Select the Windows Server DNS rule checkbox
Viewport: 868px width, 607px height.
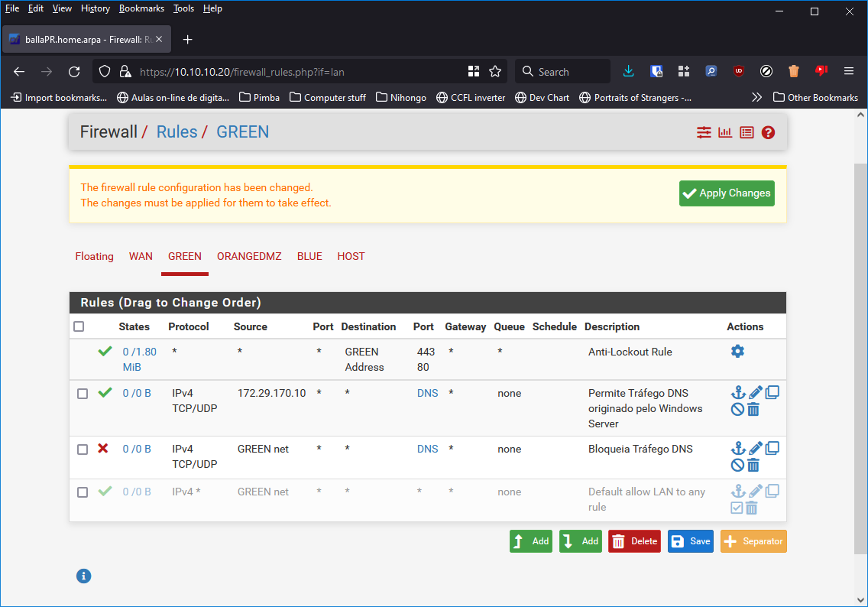83,394
